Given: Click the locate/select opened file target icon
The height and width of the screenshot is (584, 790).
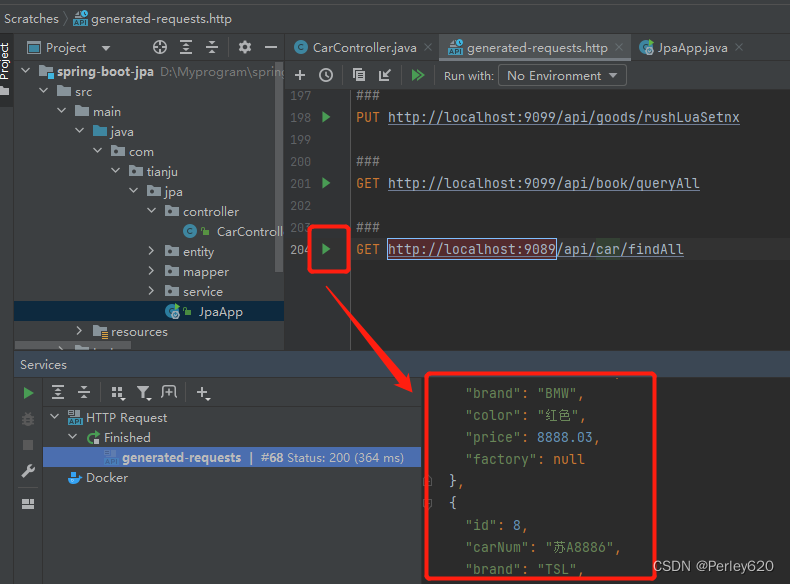Looking at the screenshot, I should (x=160, y=47).
